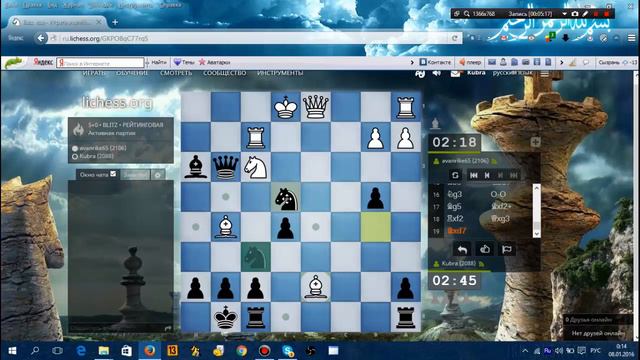Open the Kubra user menu
This screenshot has height=360, width=640.
coord(476,73)
